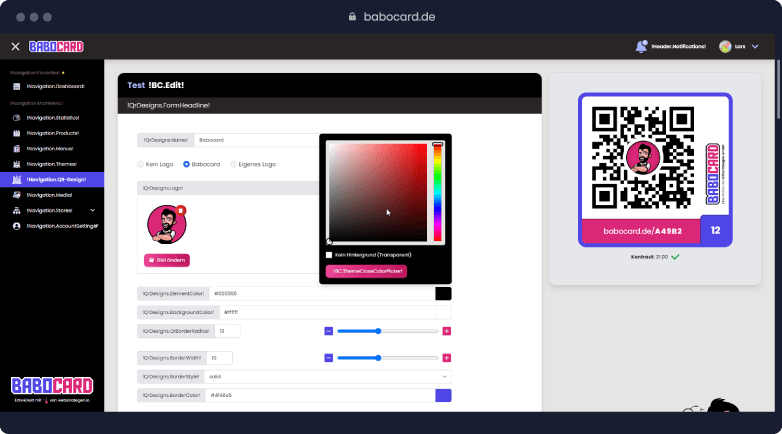Select the 'Eigenes Logo' radio option
Screen dimensions: 782x434
[x=234, y=164]
